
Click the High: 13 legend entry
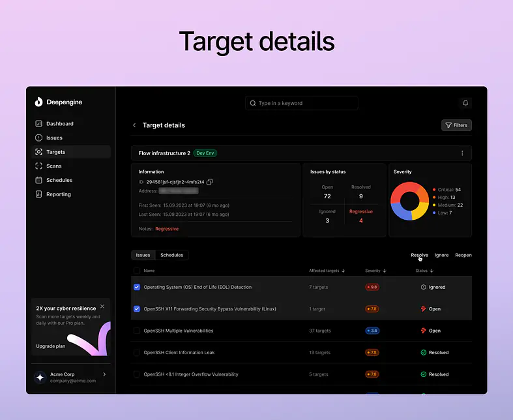[444, 198]
